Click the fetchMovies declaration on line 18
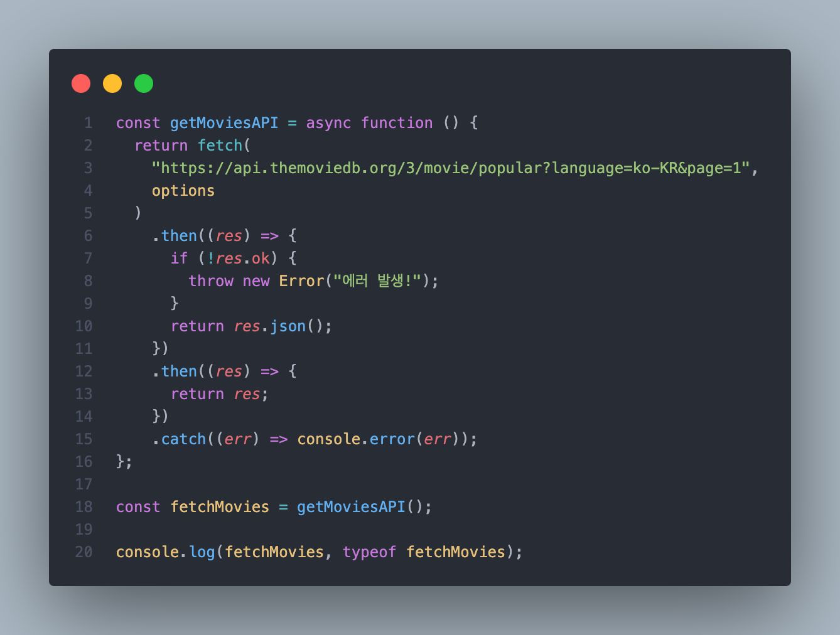Viewport: 840px width, 635px height. click(220, 507)
